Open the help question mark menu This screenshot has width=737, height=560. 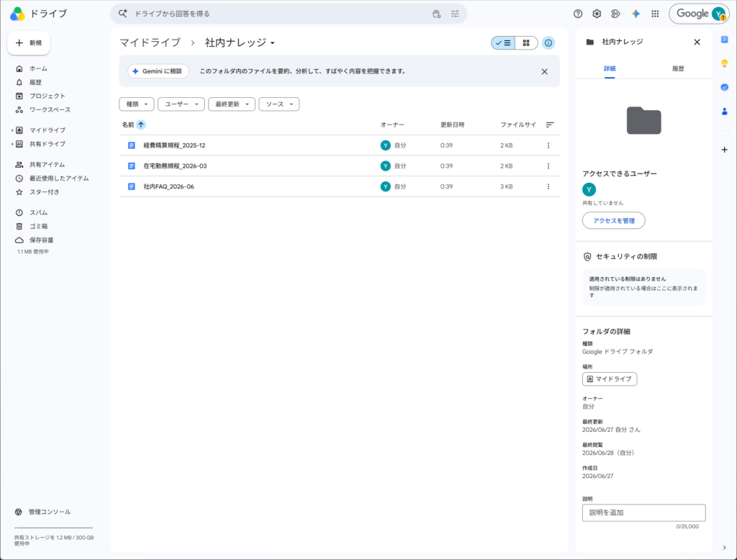coord(578,14)
